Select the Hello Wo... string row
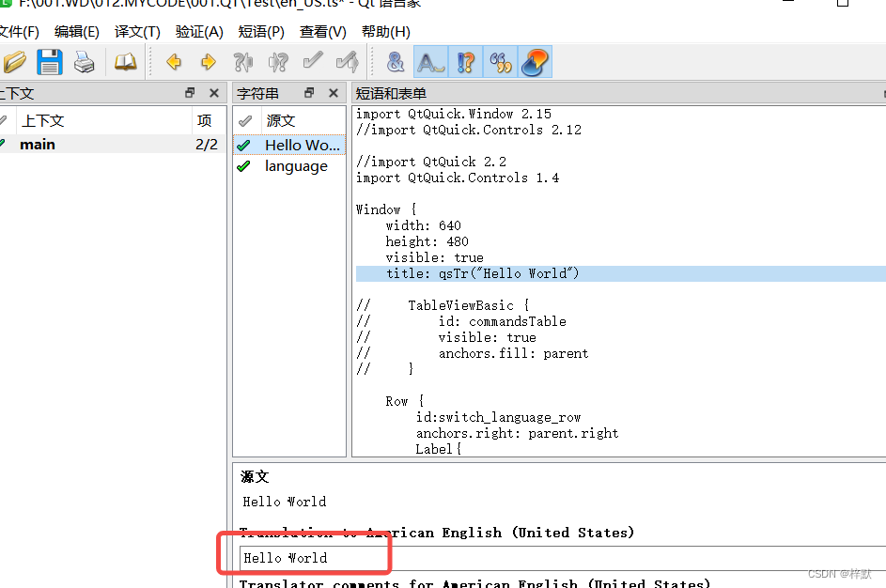 [x=289, y=146]
